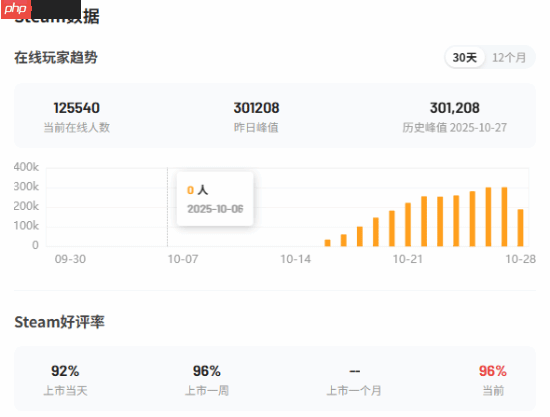Click the php logo badge
Image resolution: width=550 pixels, height=417 pixels.
tap(16, 9)
